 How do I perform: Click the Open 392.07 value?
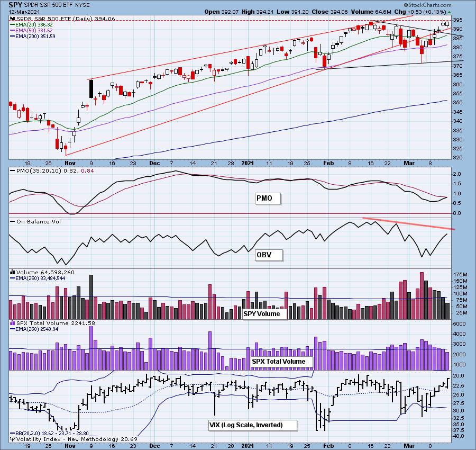click(221, 12)
